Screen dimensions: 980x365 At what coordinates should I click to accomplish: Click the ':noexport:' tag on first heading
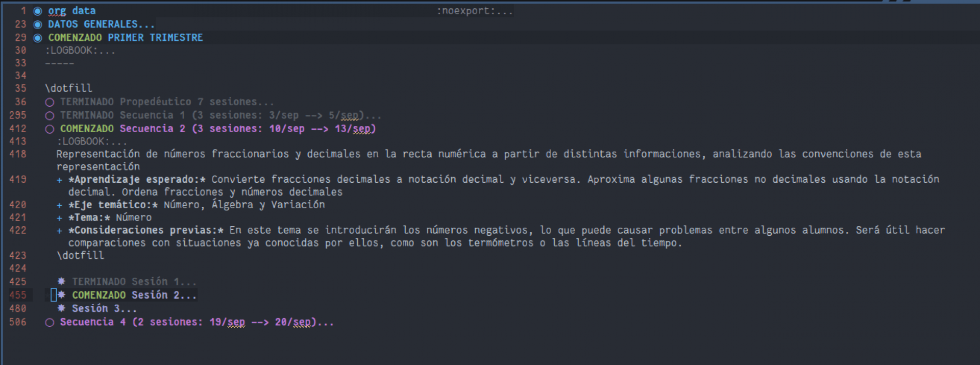tap(465, 11)
